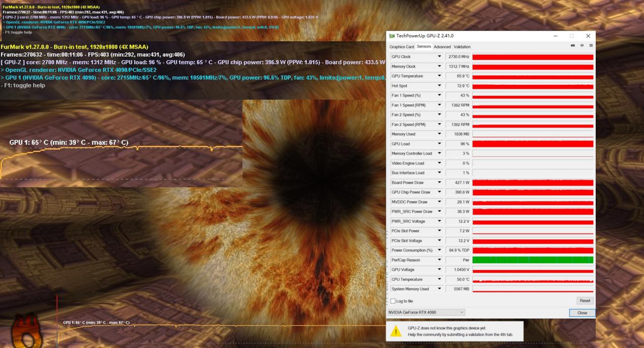Switch to the Advanced tab
Screen dimensions: 644x348
pyautogui.click(x=442, y=47)
